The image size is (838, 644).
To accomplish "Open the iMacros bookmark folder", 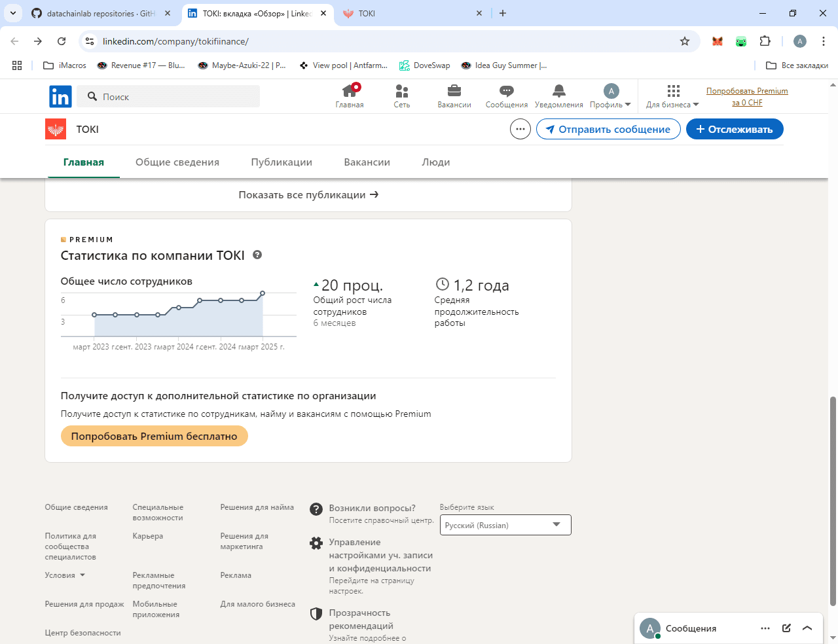I will tap(65, 65).
